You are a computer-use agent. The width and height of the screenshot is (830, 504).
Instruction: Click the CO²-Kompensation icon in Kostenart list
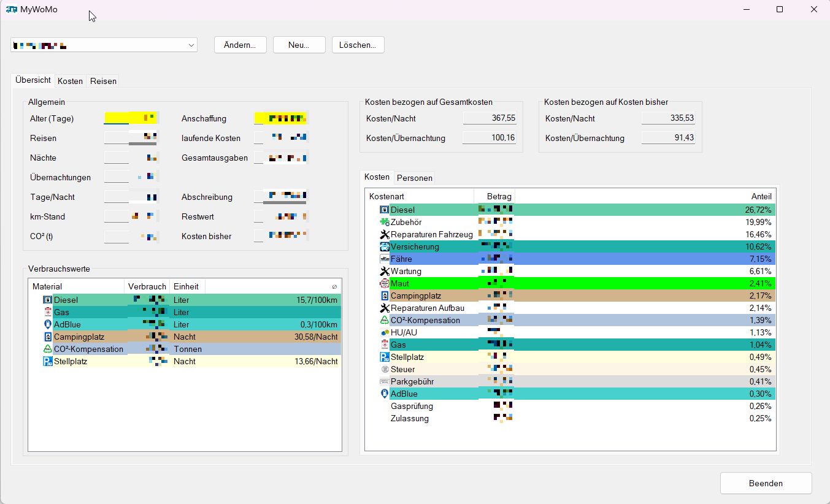385,320
